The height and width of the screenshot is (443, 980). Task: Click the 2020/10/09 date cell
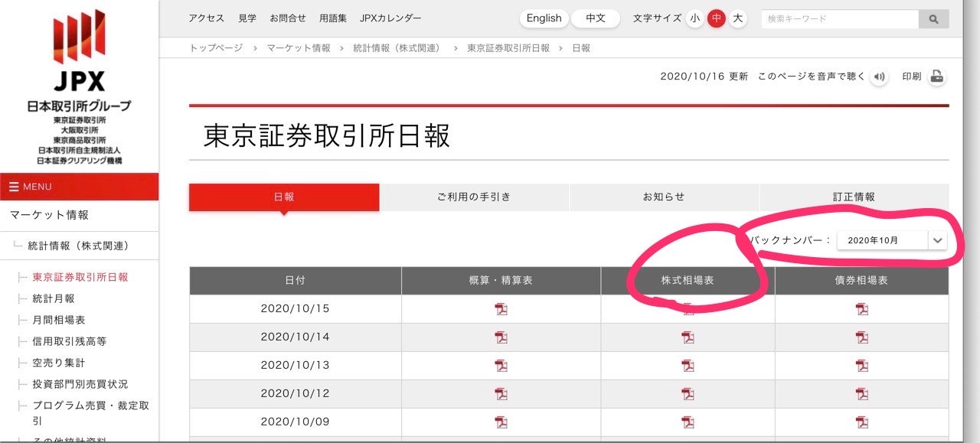click(x=295, y=422)
